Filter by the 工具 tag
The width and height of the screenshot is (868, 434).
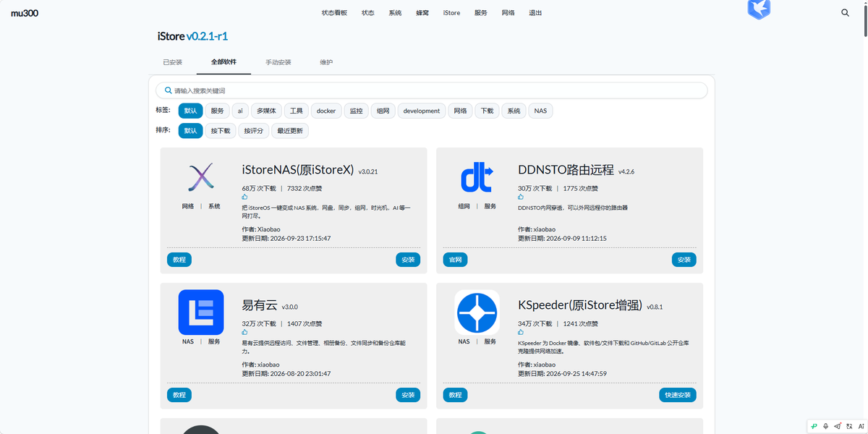(x=297, y=111)
